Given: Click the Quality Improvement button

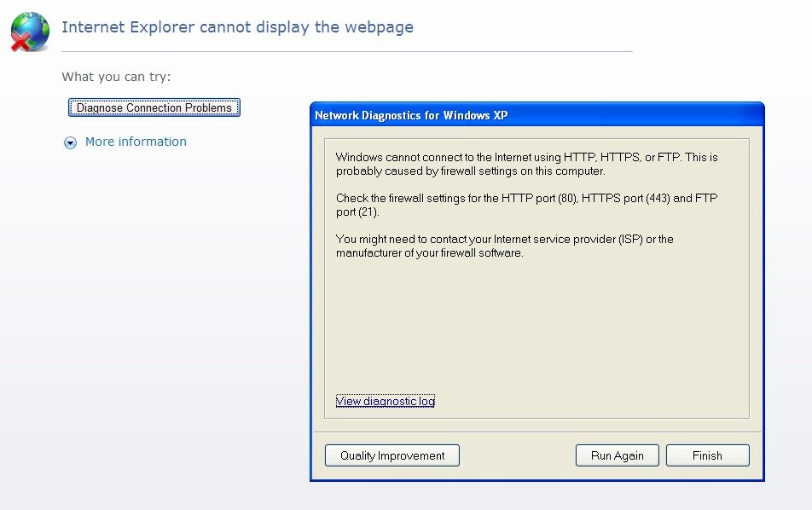Looking at the screenshot, I should [392, 455].
